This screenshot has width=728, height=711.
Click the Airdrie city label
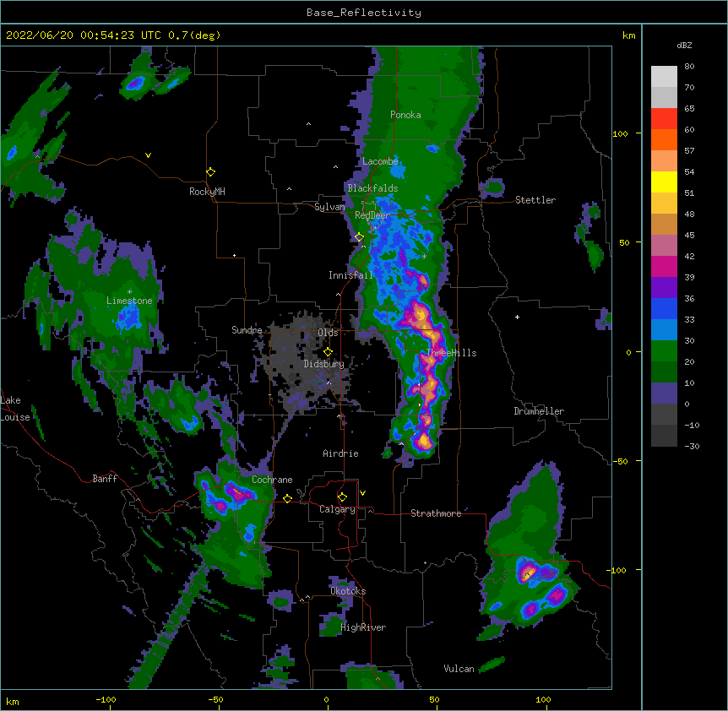point(340,453)
